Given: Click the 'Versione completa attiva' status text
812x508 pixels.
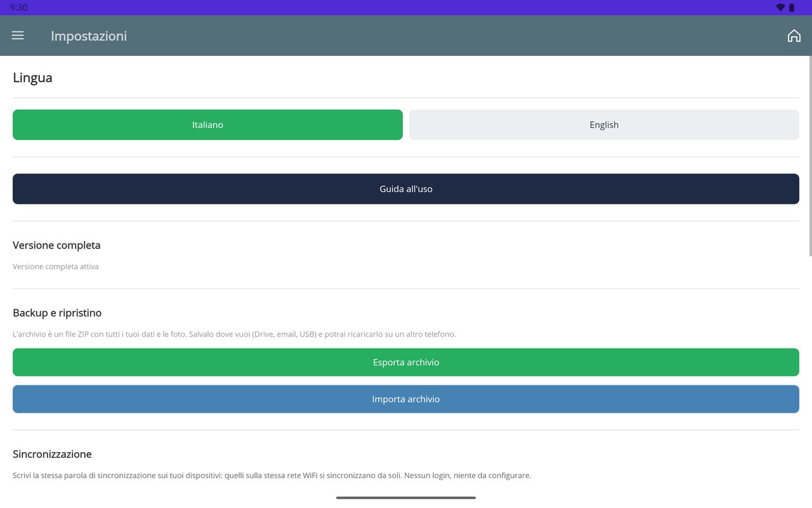Looking at the screenshot, I should point(56,267).
